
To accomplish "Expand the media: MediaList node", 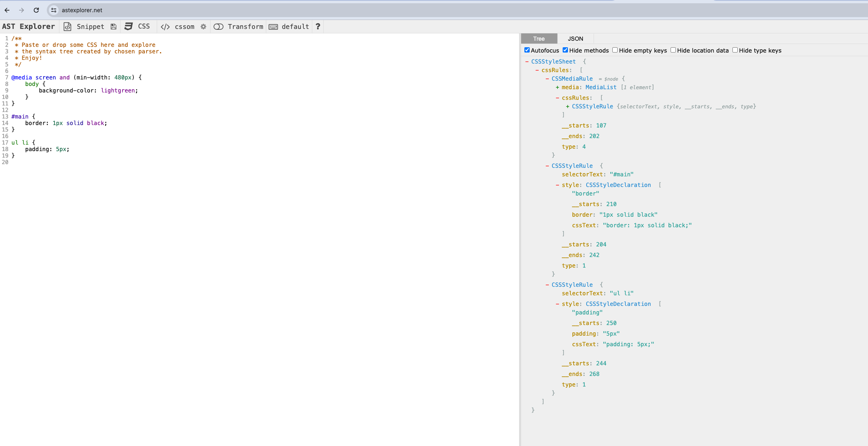I will [557, 87].
